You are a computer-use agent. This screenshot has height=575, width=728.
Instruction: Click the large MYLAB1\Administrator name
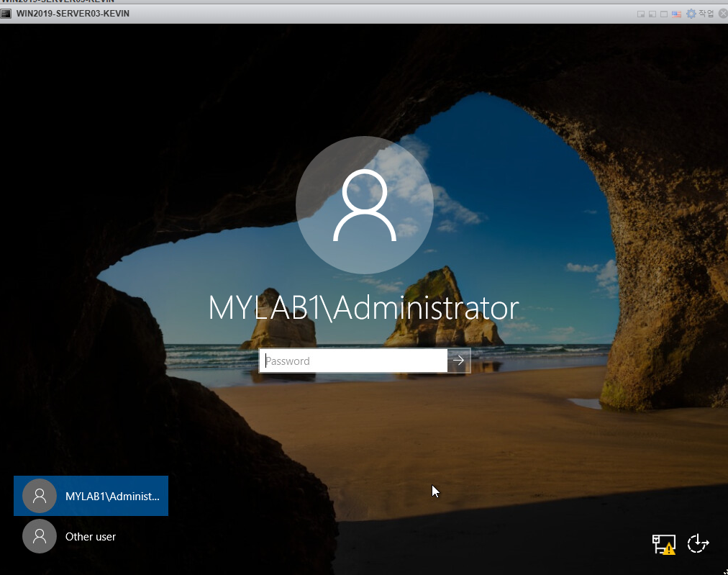tap(363, 307)
